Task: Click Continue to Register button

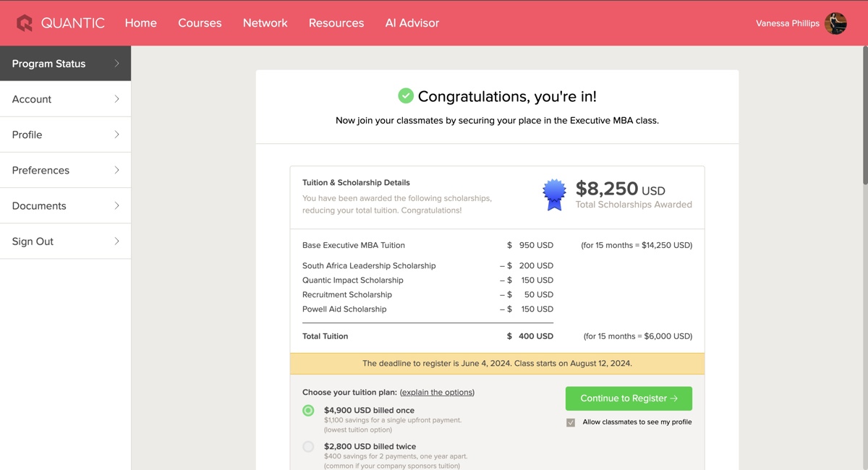Action: tap(629, 398)
